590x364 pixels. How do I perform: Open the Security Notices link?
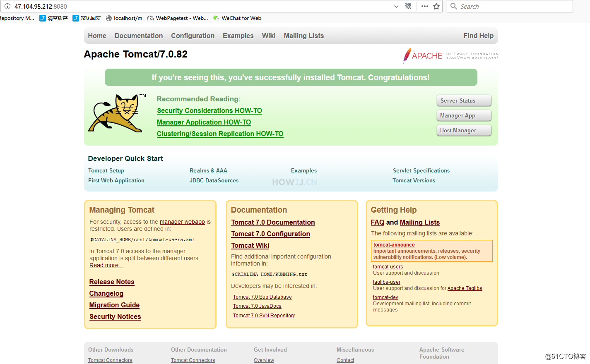click(x=115, y=316)
